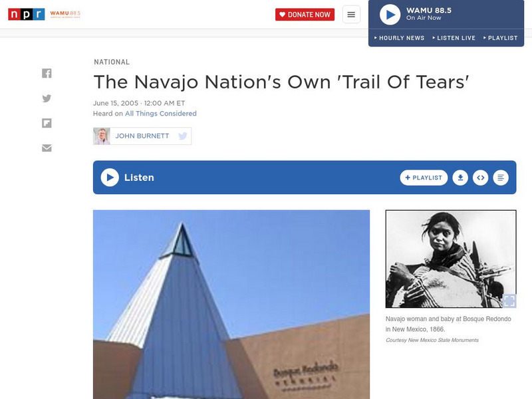Screen dimensions: 532x399
Task: Enlarge the Navajo woman photo
Action: tap(509, 301)
